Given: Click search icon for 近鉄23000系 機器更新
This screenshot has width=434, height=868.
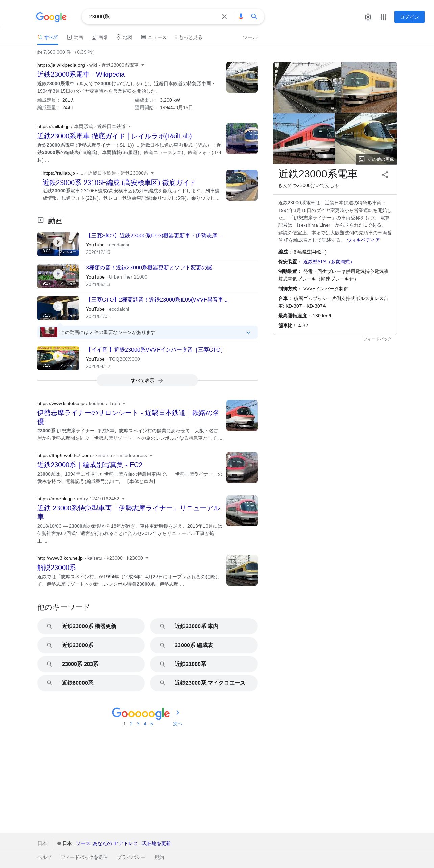Looking at the screenshot, I should 49,626.
